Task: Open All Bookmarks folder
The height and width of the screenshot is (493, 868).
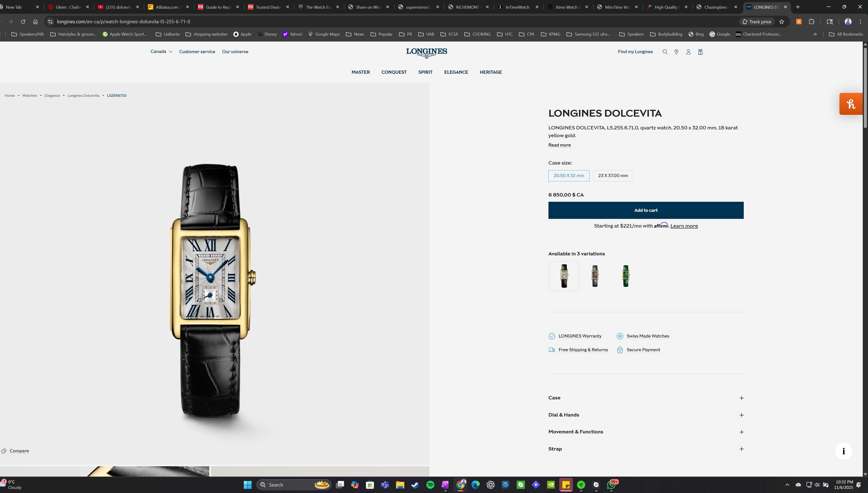Action: (846, 34)
